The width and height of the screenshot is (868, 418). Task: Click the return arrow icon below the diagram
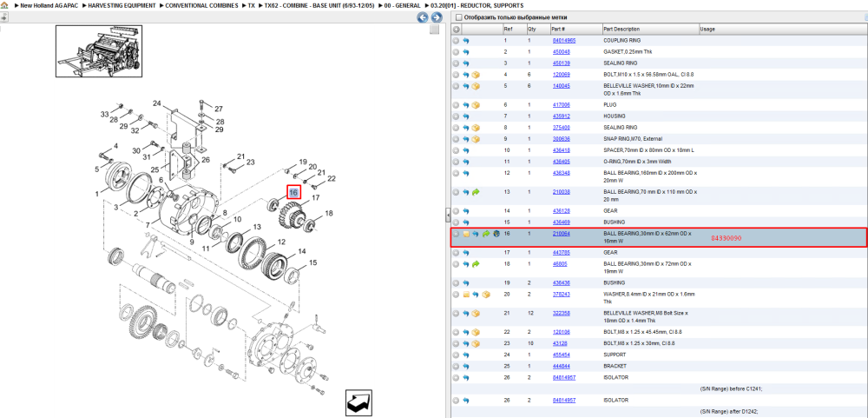[x=358, y=402]
